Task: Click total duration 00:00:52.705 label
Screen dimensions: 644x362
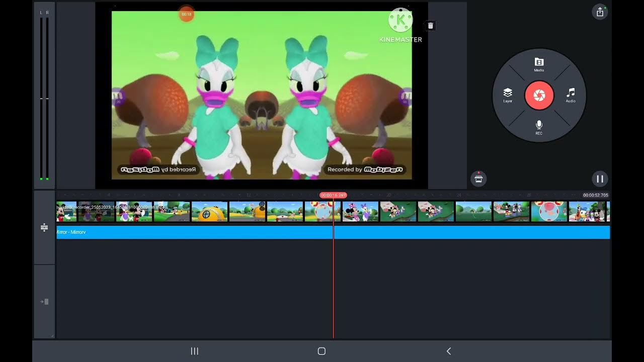Action: pos(596,195)
